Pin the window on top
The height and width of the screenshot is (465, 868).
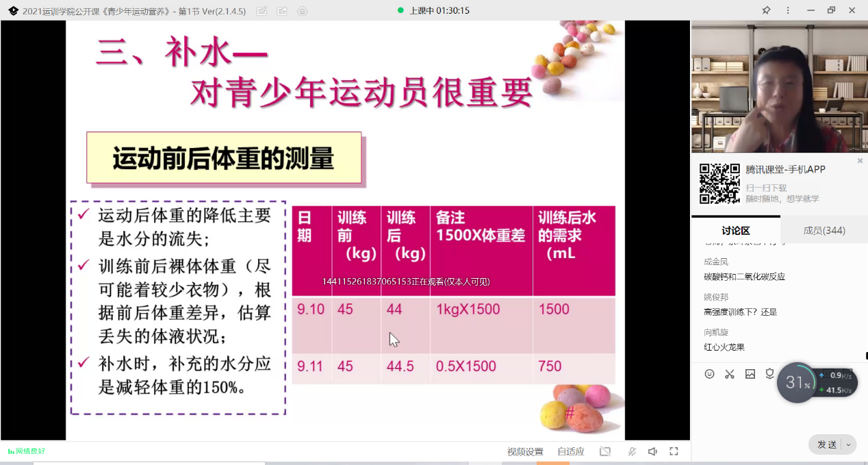coord(766,10)
